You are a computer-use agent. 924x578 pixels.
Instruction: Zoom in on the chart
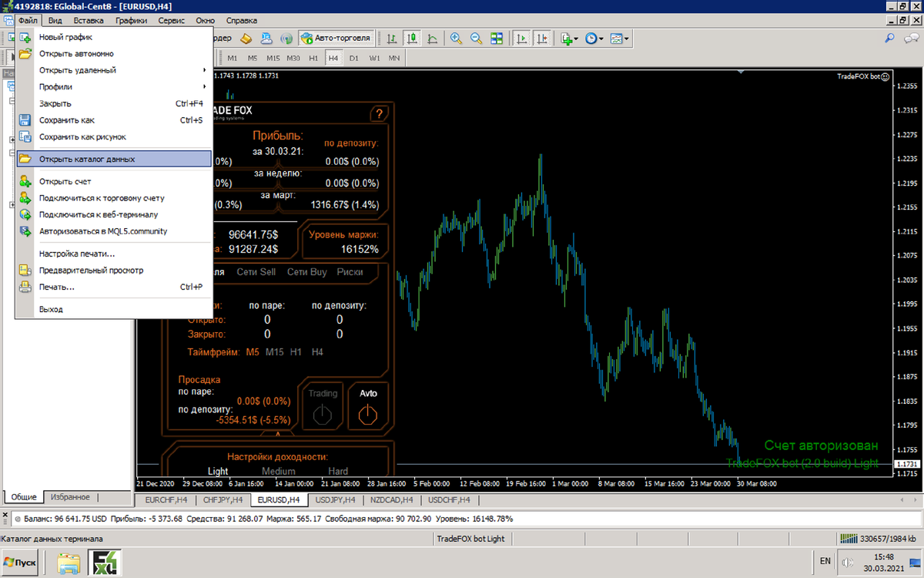point(457,38)
